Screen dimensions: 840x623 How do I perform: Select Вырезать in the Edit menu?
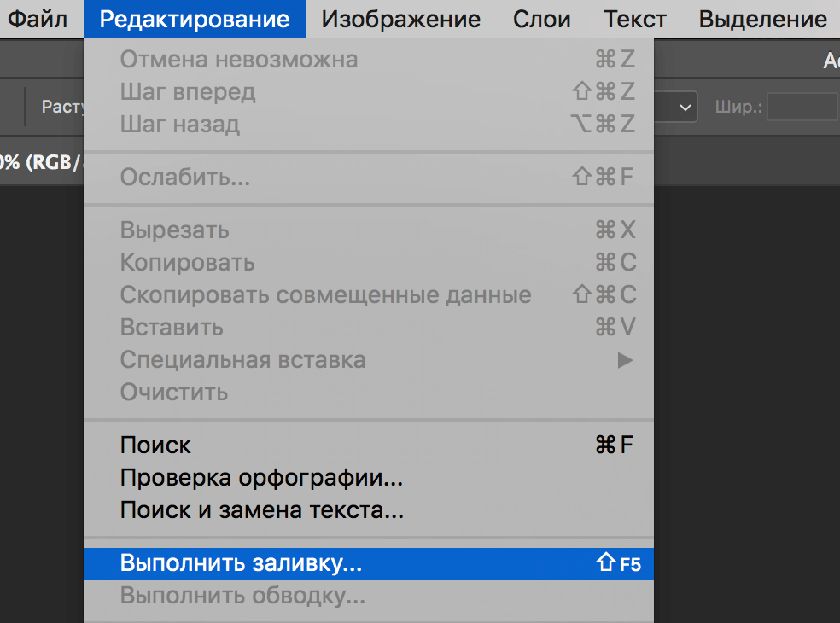click(x=174, y=230)
